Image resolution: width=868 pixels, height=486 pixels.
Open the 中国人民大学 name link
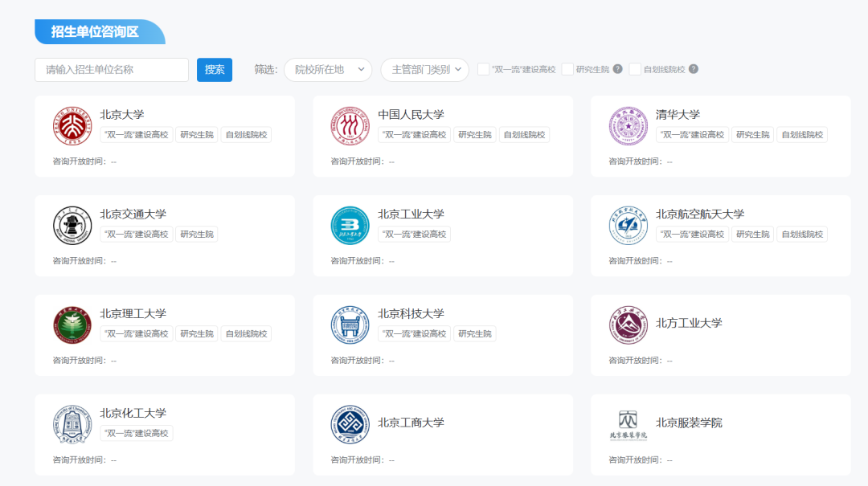click(411, 115)
